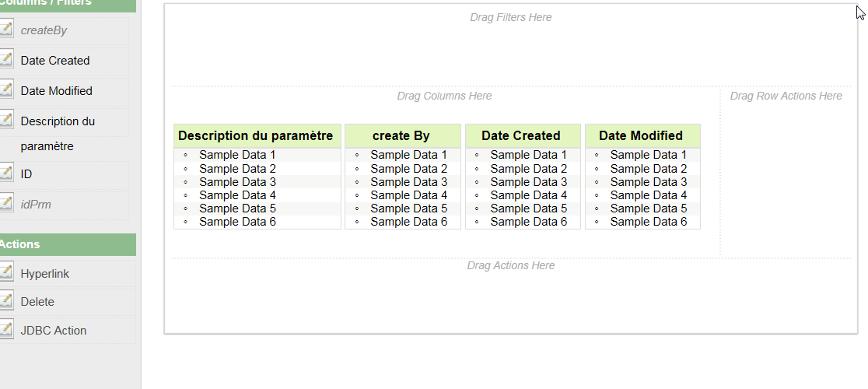Click the Date Modified column header in table
868x389 pixels.
pyautogui.click(x=641, y=135)
